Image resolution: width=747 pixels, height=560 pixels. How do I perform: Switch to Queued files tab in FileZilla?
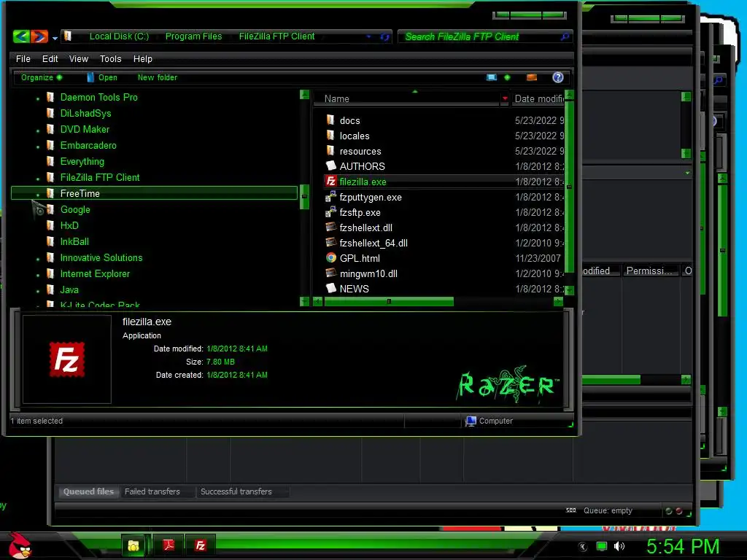pyautogui.click(x=88, y=491)
